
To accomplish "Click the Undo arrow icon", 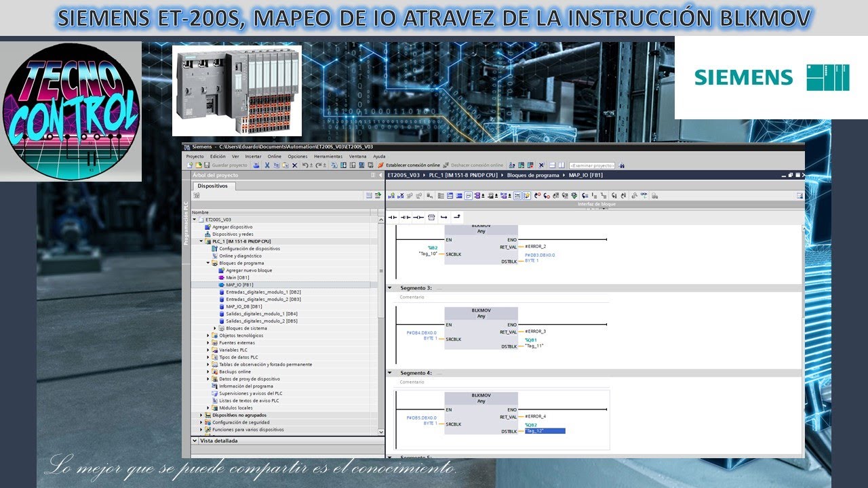I will point(305,165).
